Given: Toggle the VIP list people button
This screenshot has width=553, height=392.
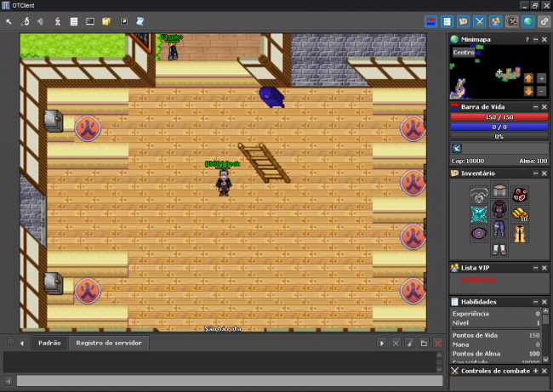Looking at the screenshot, I should (495, 22).
